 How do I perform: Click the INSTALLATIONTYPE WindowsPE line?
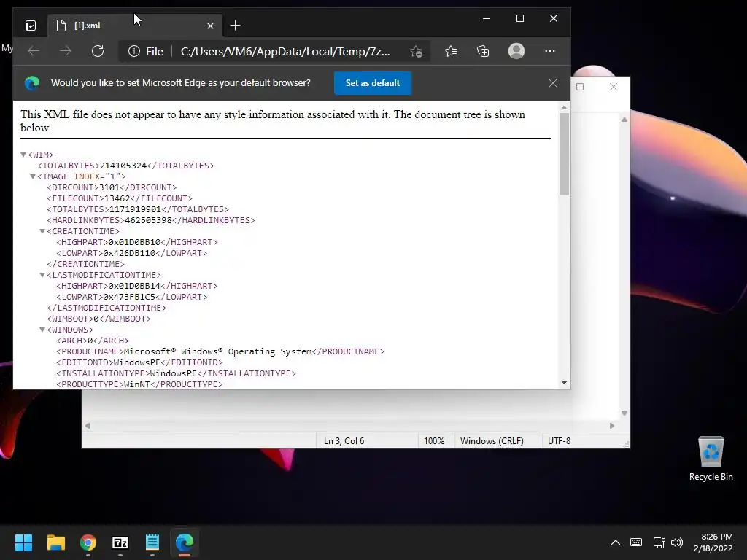click(176, 373)
